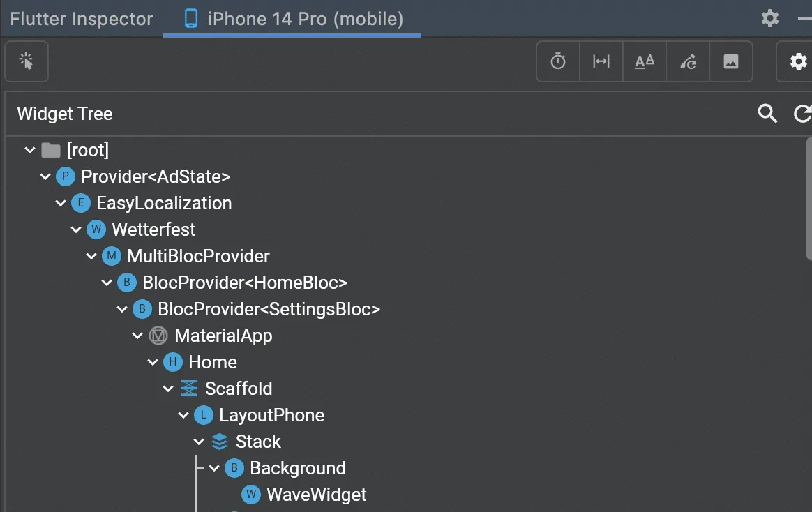Toggle Highlight Repaints in the toolbar
Image resolution: width=812 pixels, height=512 pixels.
[x=688, y=61]
